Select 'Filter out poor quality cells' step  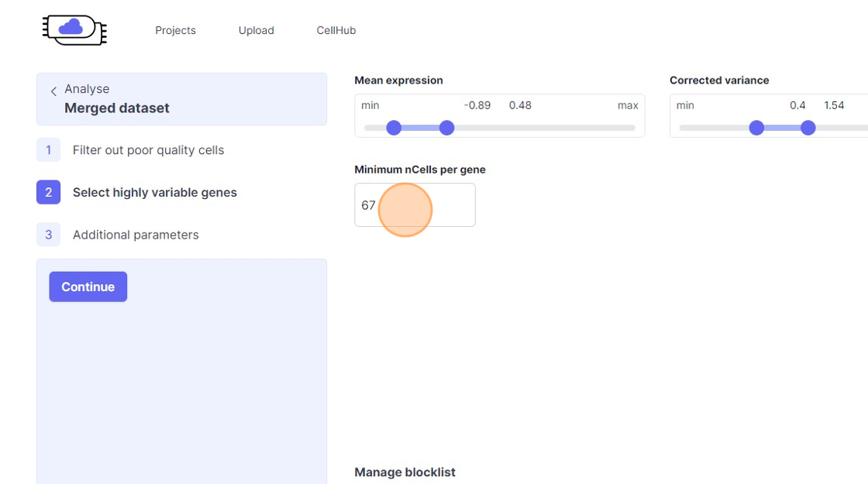coord(148,150)
